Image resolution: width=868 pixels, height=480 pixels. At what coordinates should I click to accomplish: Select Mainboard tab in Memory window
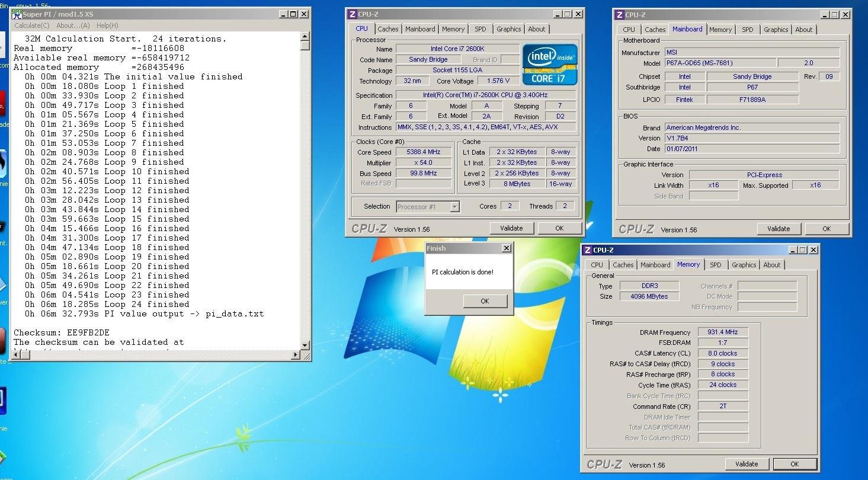[655, 265]
